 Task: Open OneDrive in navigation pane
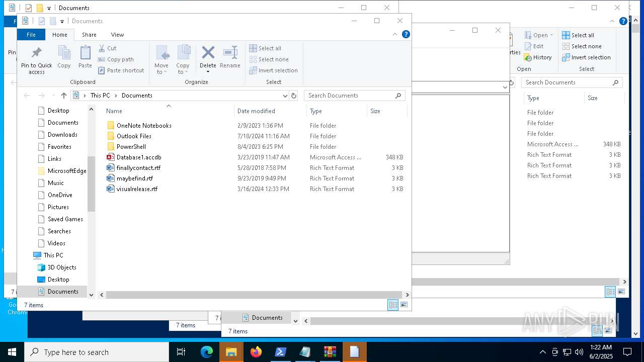(60, 195)
